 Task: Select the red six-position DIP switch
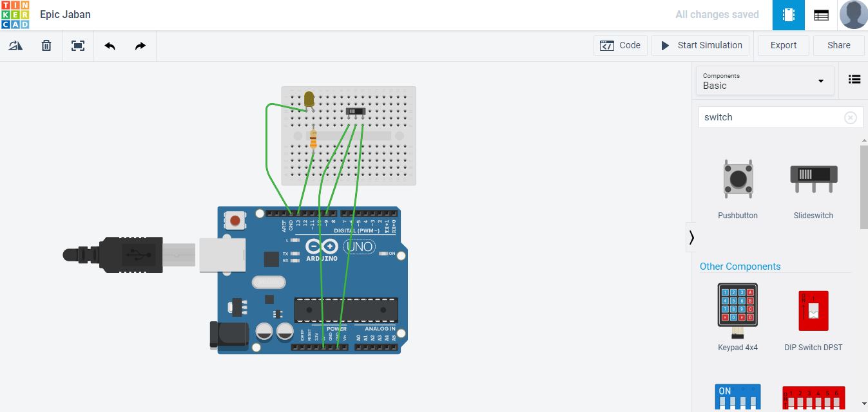[x=813, y=398]
